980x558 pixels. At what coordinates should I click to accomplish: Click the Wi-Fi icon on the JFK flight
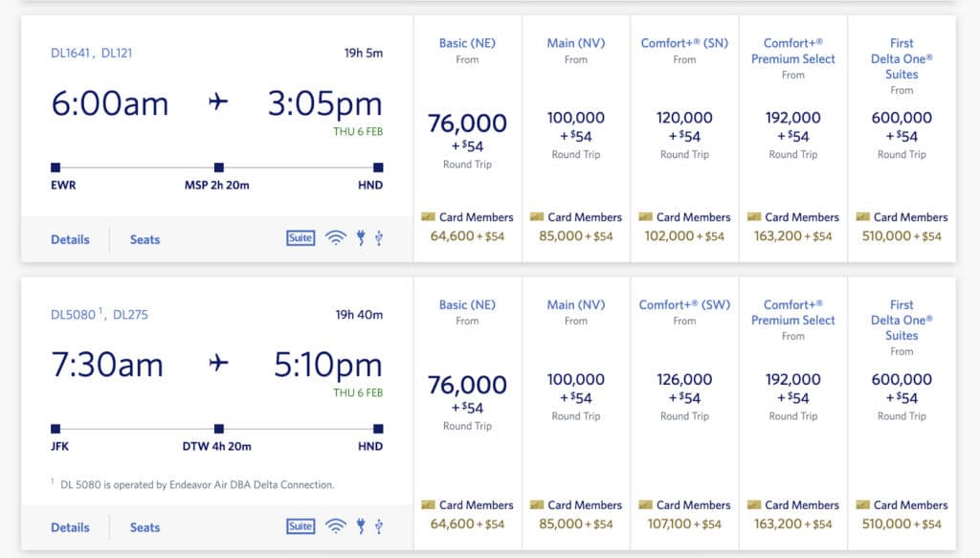coord(335,526)
